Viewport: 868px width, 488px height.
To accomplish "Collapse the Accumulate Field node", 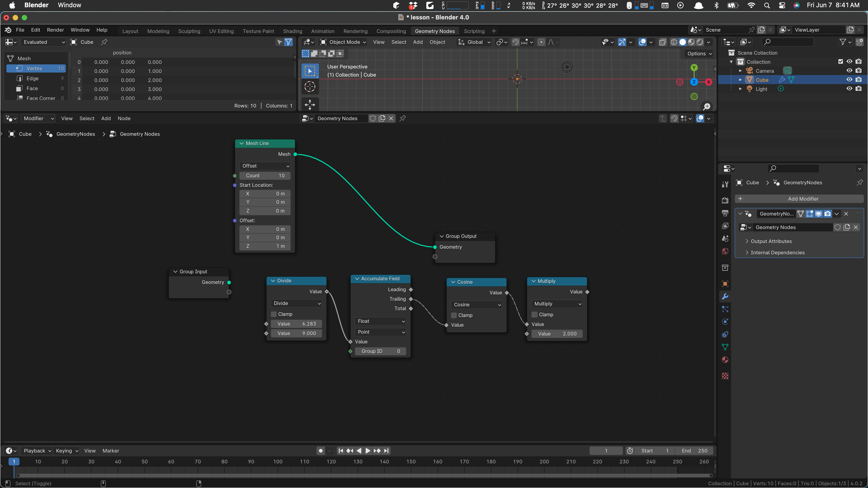I will pos(357,279).
